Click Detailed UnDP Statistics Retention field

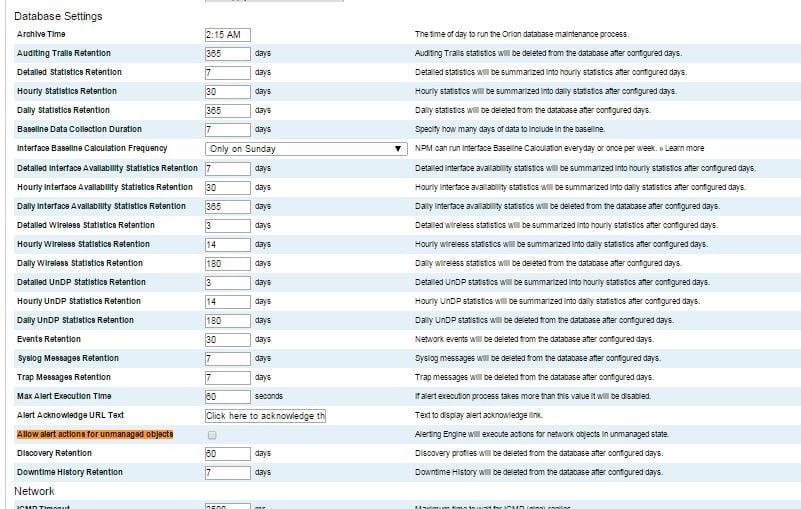(228, 283)
